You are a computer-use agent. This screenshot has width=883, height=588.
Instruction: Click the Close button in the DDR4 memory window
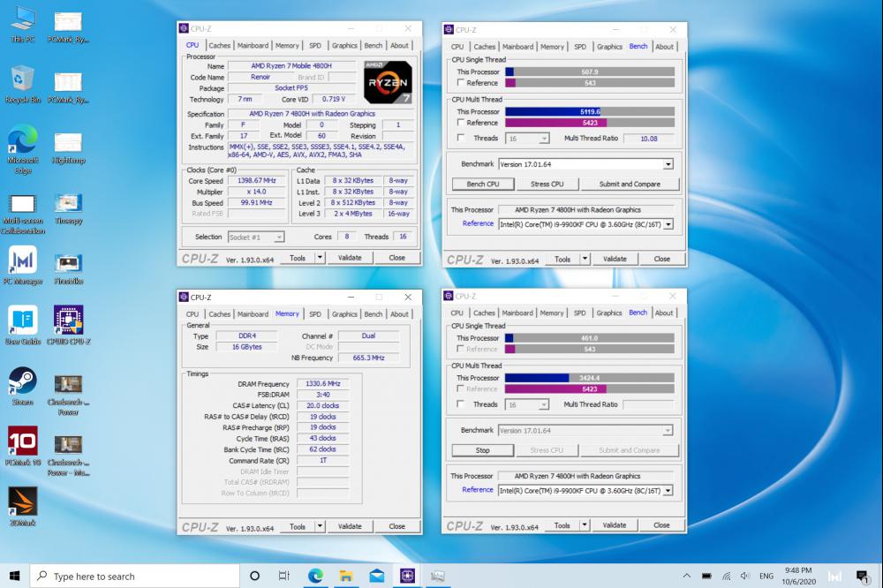pos(397,526)
